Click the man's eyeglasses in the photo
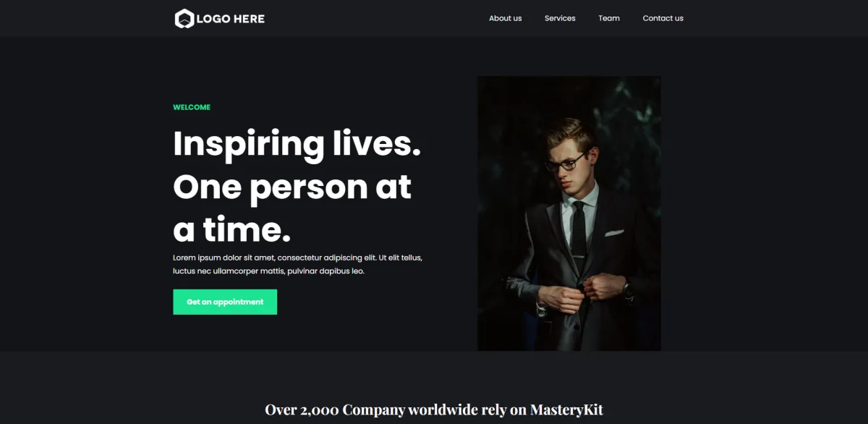The height and width of the screenshot is (424, 868). (x=565, y=162)
